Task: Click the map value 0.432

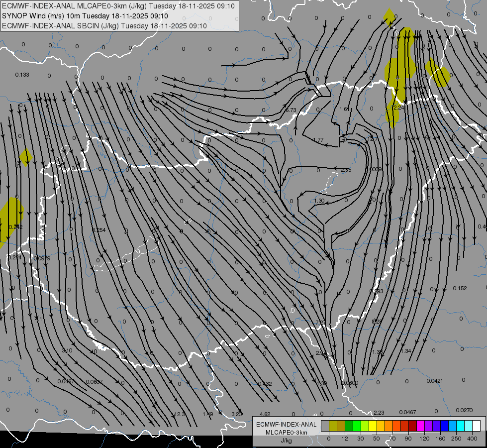Action: 265,384
